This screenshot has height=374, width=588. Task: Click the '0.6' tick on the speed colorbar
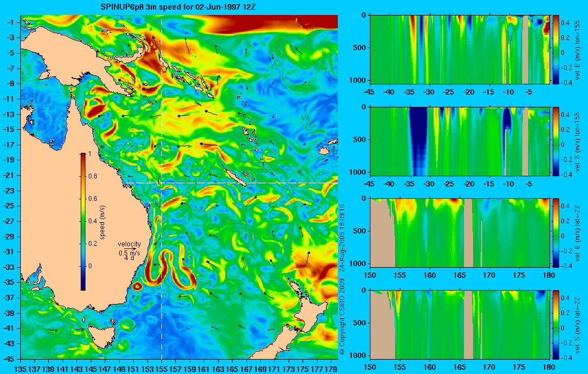[x=92, y=199]
